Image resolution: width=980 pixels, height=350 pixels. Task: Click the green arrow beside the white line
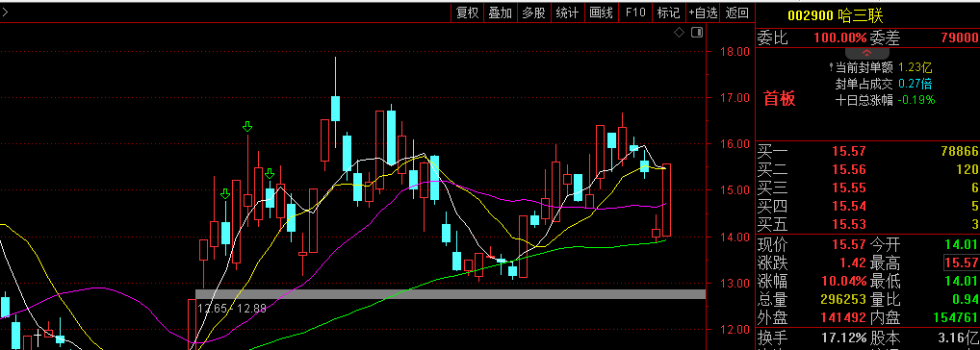click(x=270, y=173)
